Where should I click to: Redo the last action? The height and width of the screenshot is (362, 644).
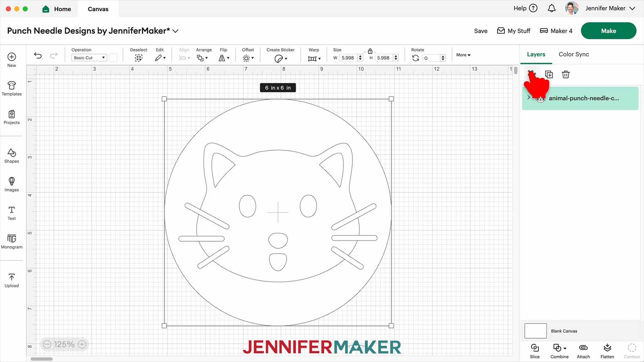(54, 55)
